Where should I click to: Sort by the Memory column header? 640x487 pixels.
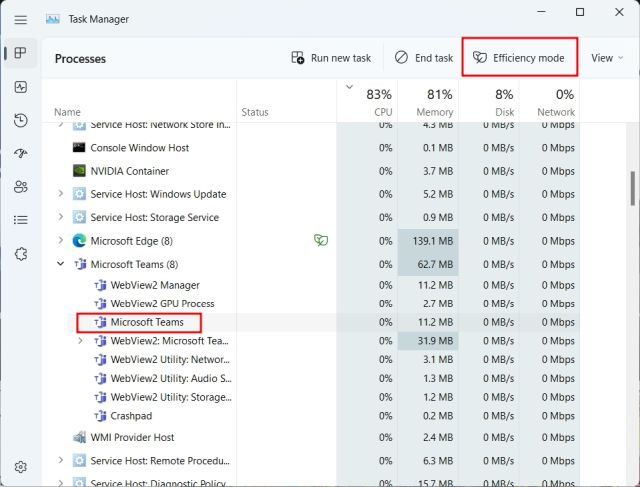click(x=428, y=102)
